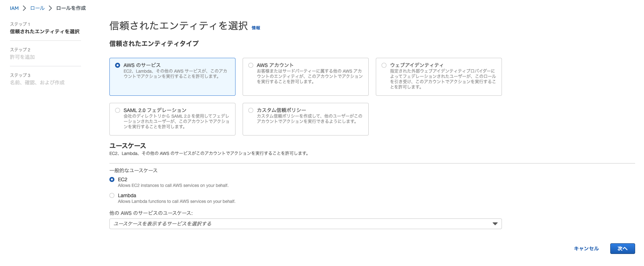Open the ロール breadcrumb link
Viewport: 644px width, 266px height.
(x=37, y=8)
